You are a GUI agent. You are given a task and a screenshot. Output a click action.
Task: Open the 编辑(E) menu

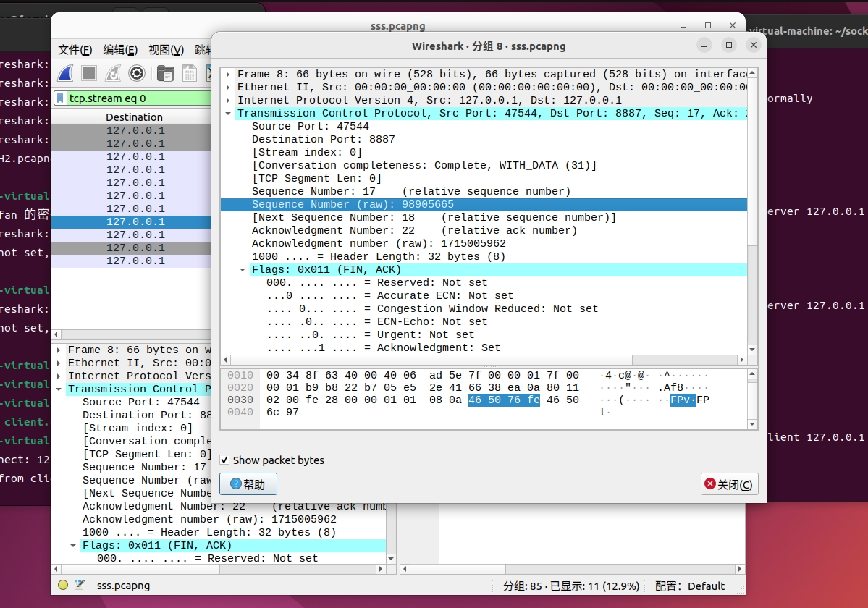point(120,50)
